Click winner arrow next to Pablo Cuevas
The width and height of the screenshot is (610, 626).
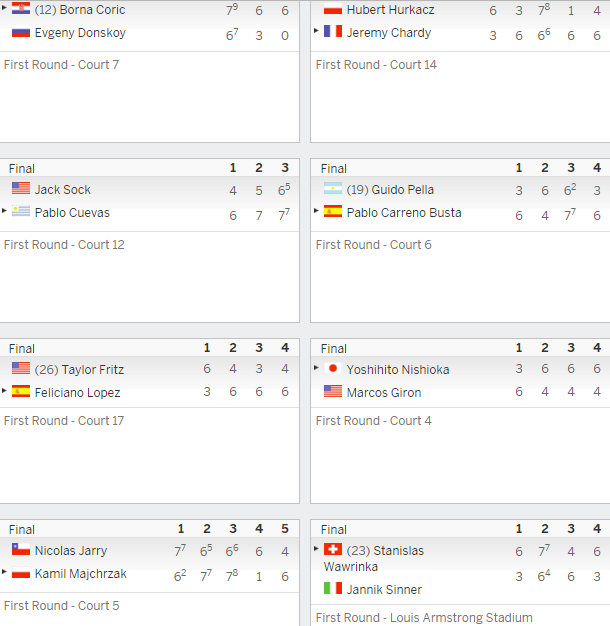click(4, 210)
